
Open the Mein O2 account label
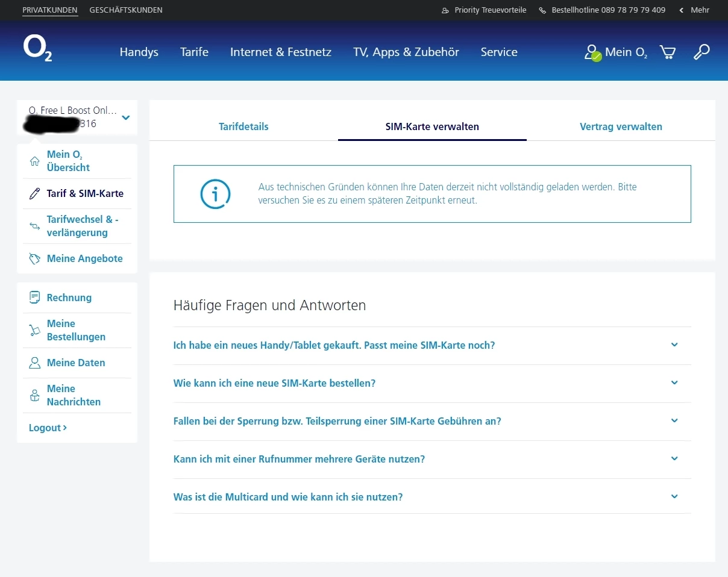pos(626,52)
